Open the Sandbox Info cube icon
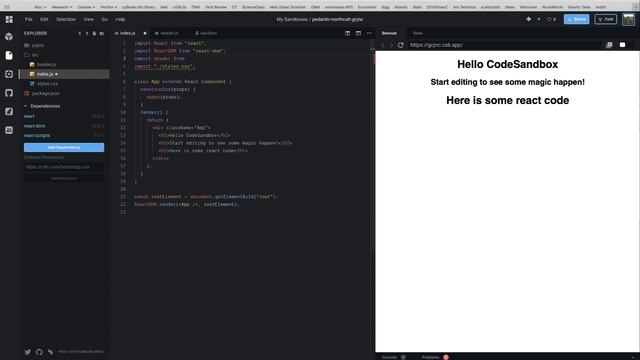This screenshot has height=360, width=640. tap(9, 37)
